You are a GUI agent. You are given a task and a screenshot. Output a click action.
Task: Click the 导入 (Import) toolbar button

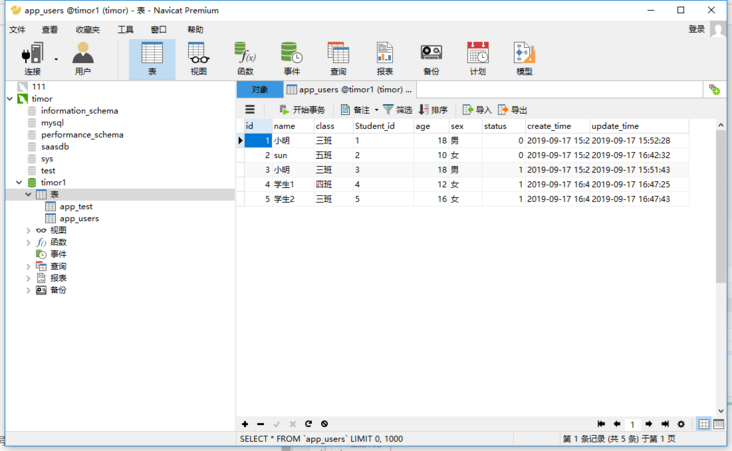tap(477, 110)
